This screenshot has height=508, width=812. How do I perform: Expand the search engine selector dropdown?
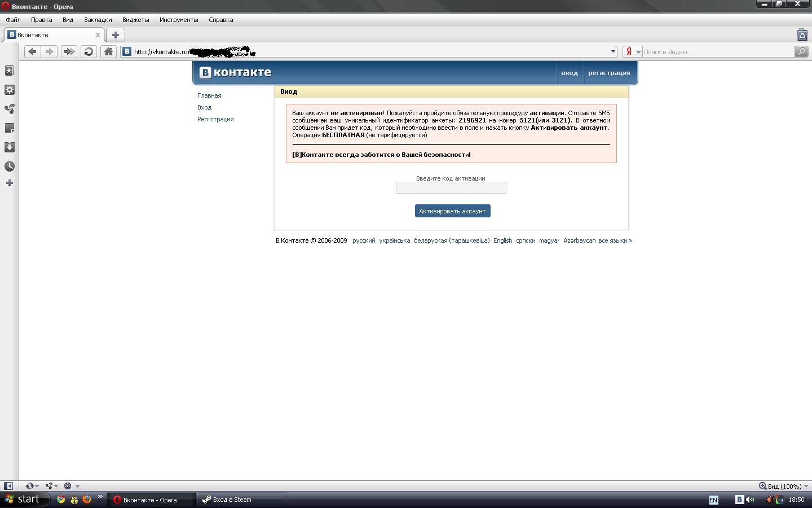coord(638,52)
